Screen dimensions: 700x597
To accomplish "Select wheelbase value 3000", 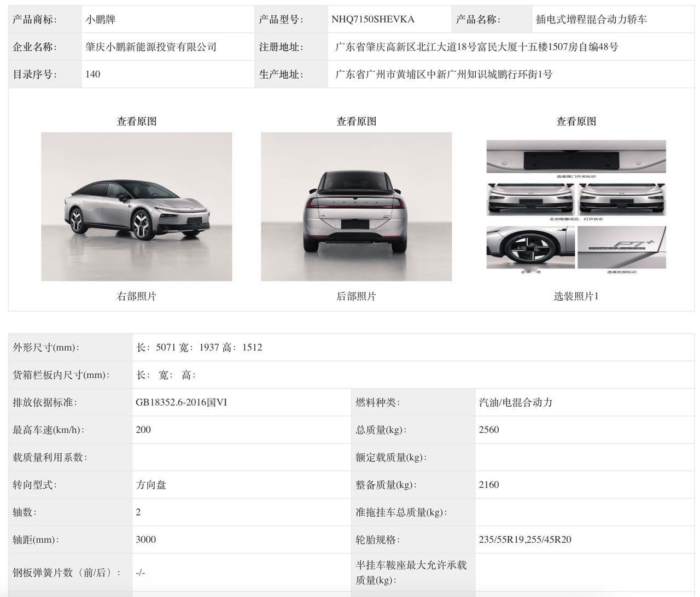I will click(146, 540).
